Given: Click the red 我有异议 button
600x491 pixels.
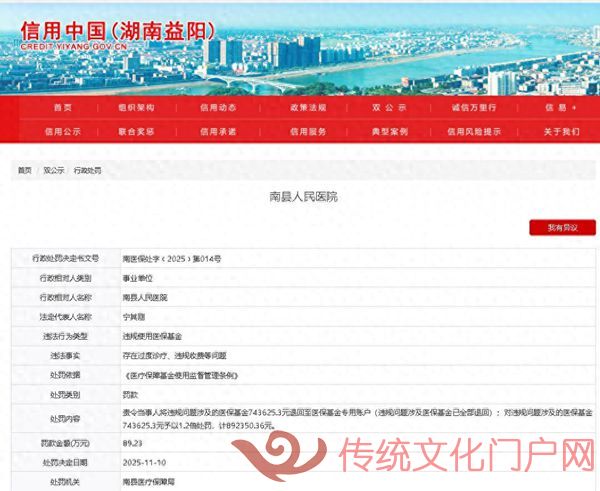Looking at the screenshot, I should 562,228.
